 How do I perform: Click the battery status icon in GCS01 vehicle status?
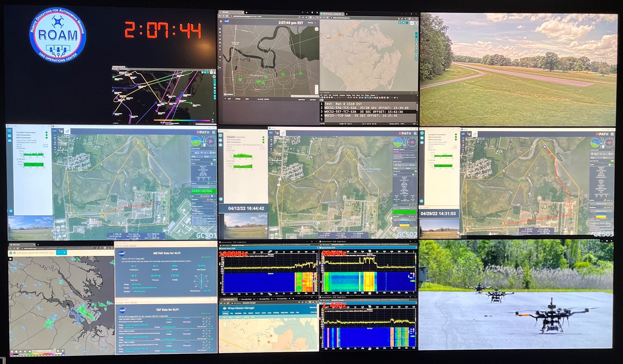click(211, 153)
